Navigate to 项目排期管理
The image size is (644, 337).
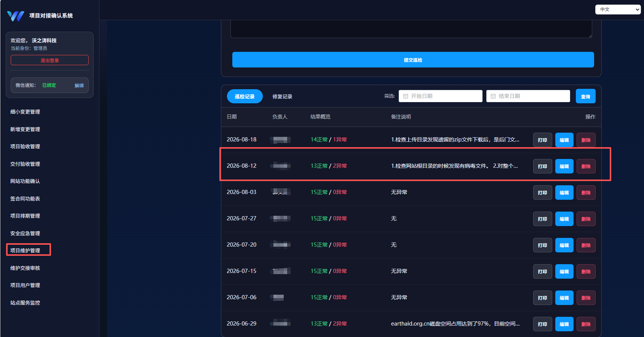coord(25,216)
